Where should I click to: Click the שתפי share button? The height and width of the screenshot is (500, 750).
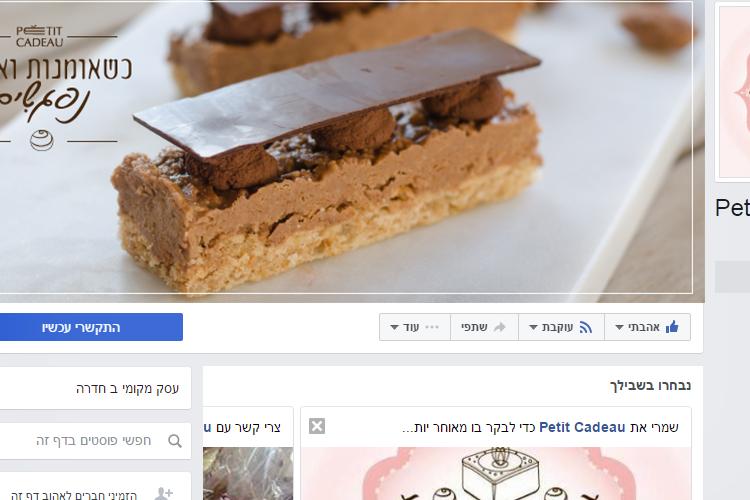coord(484,327)
